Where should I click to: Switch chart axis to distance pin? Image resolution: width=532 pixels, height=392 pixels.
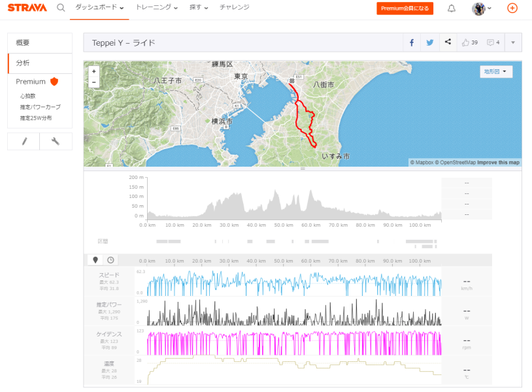[95, 260]
